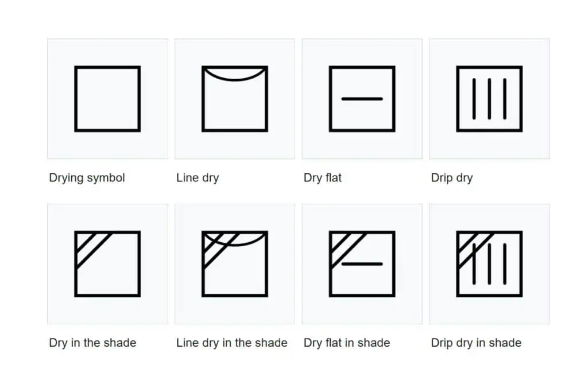Click the Dry flat icon with horizontal line

coord(362,99)
